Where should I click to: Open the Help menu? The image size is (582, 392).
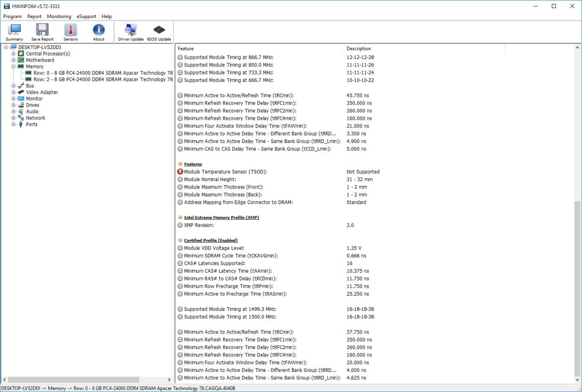[107, 16]
